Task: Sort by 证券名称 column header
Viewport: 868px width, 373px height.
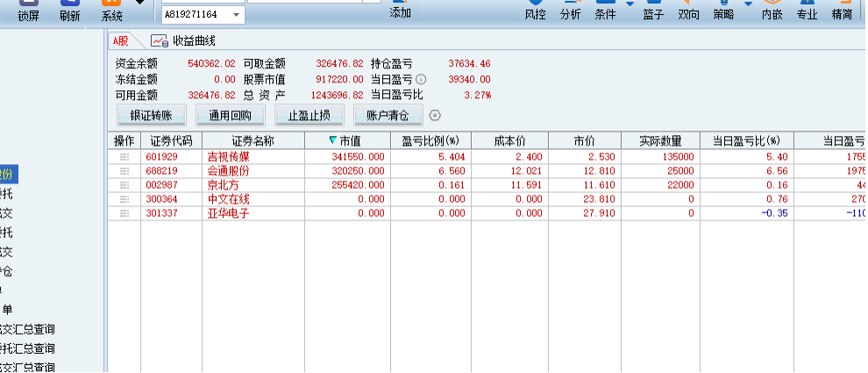Action: [x=253, y=140]
